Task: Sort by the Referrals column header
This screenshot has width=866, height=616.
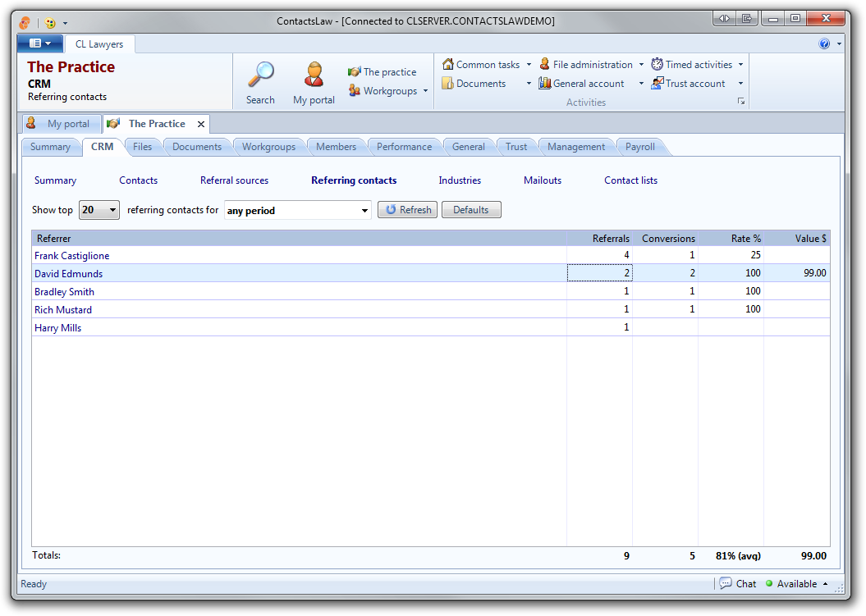Action: pos(599,239)
